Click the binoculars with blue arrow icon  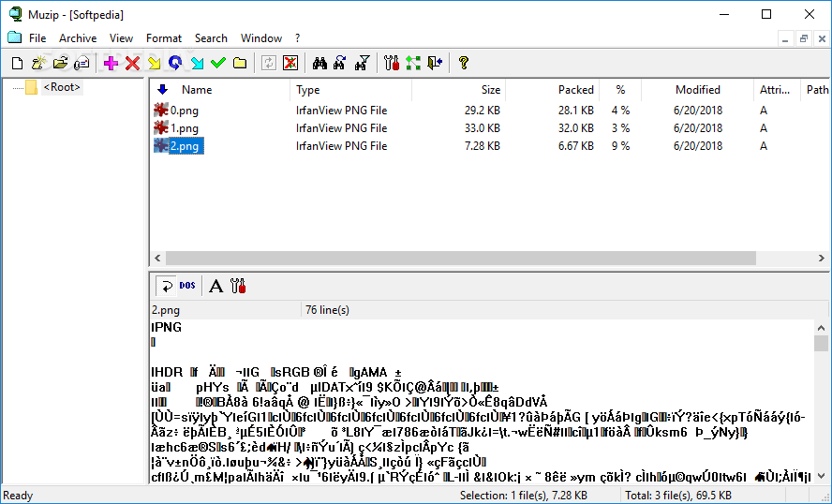tap(340, 63)
